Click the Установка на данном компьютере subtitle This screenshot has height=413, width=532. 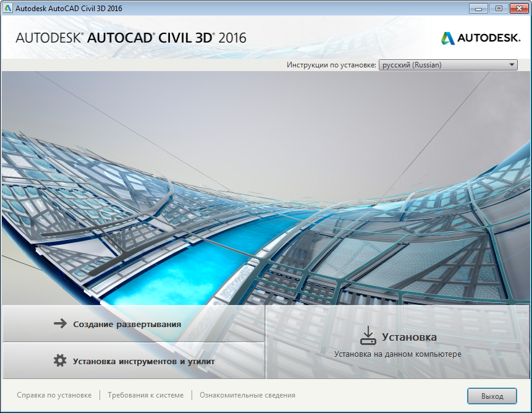click(x=398, y=354)
